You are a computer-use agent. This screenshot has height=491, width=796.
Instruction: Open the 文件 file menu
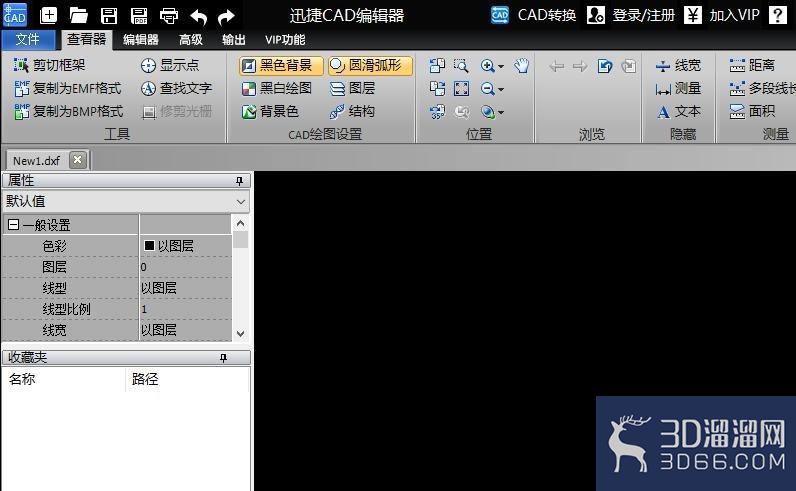[x=27, y=40]
